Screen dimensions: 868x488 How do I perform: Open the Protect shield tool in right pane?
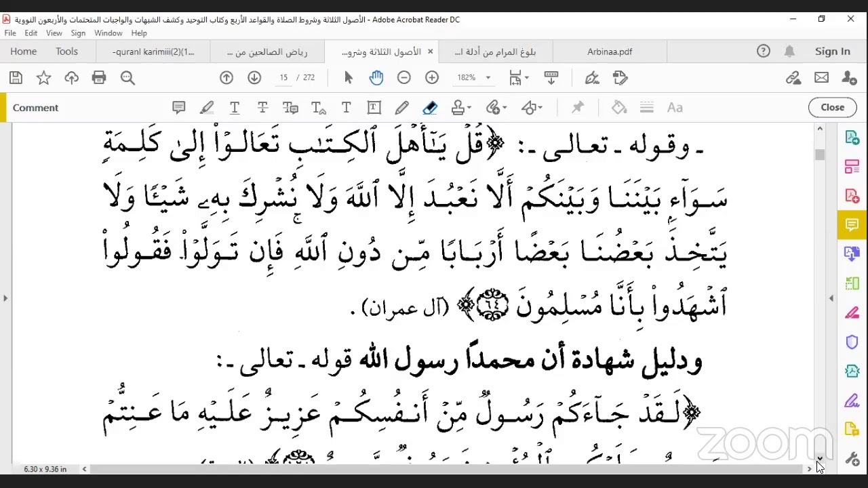(x=852, y=342)
